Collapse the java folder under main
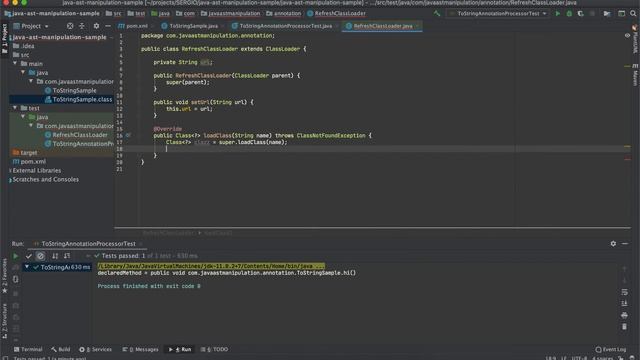 coord(23,73)
